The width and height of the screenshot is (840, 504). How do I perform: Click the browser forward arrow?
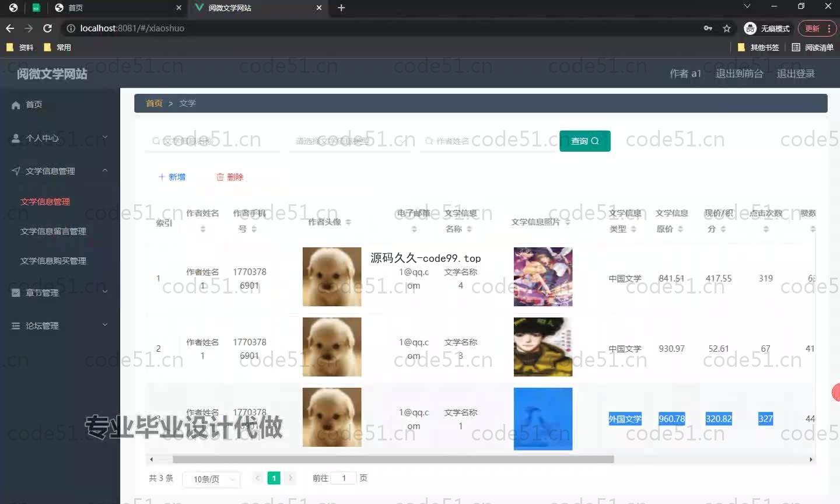pyautogui.click(x=29, y=28)
